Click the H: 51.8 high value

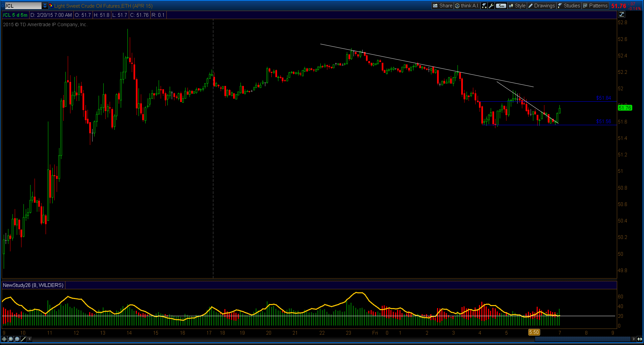point(101,15)
